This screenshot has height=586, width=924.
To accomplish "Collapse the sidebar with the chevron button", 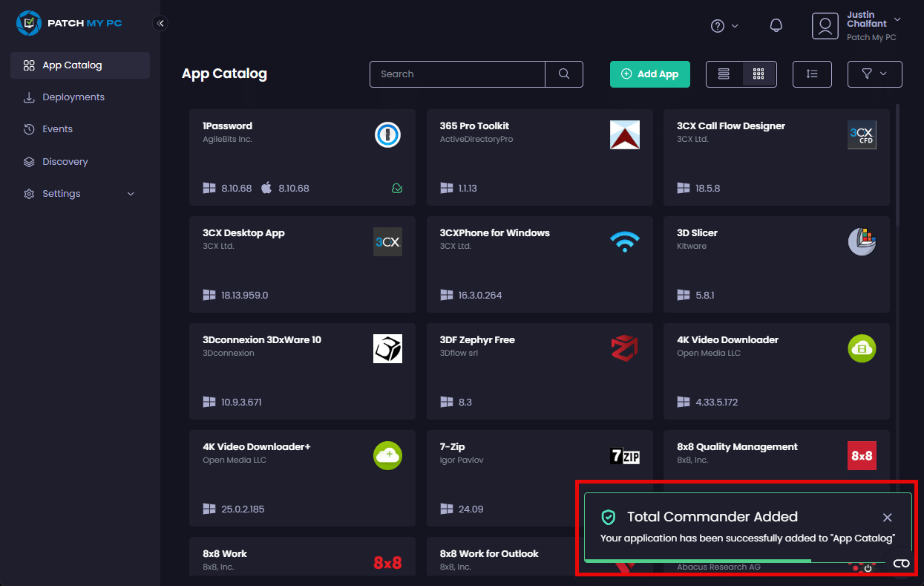I will tap(160, 24).
